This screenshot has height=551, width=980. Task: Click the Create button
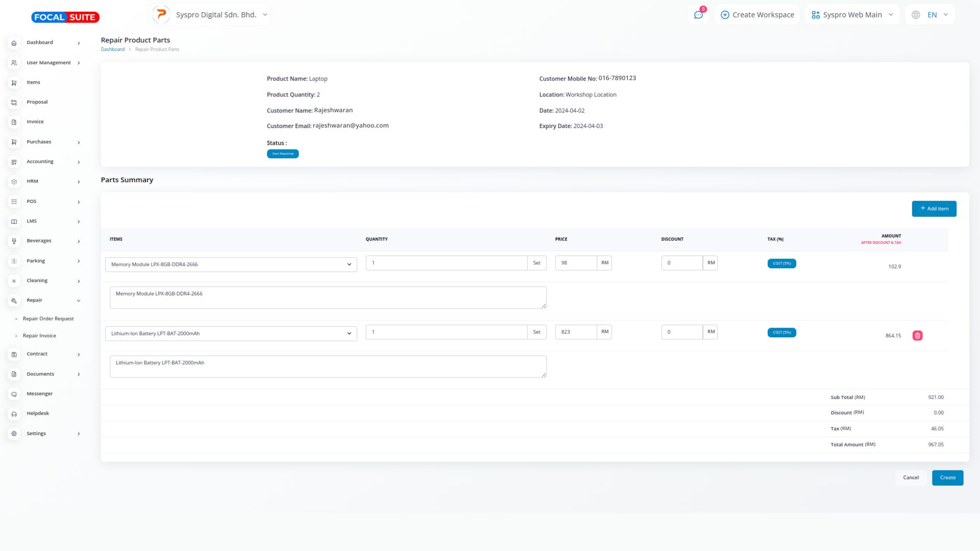(947, 478)
